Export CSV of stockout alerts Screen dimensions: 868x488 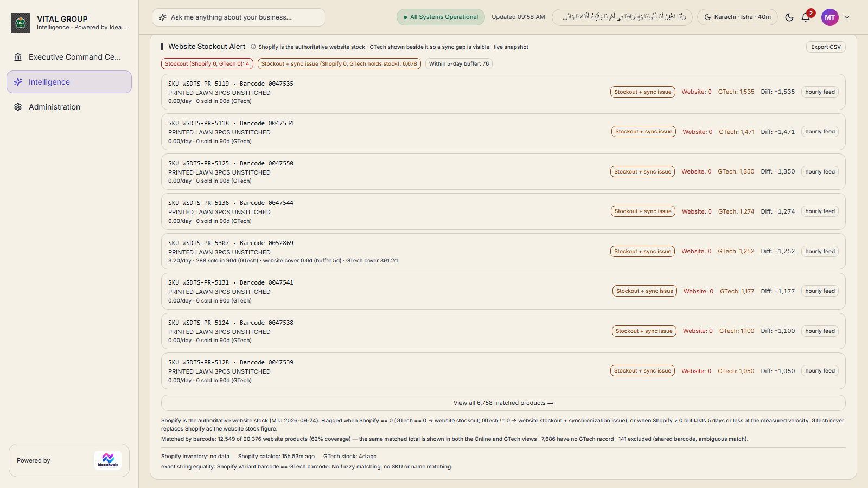(x=826, y=47)
